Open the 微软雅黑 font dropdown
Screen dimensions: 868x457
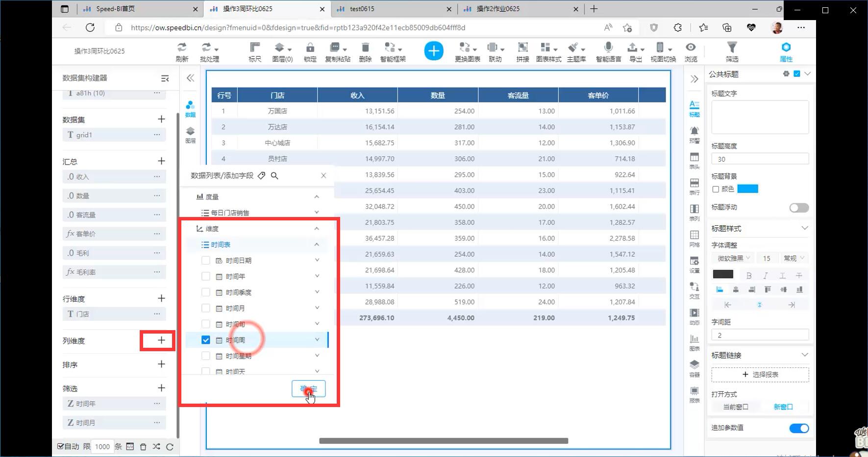click(734, 258)
